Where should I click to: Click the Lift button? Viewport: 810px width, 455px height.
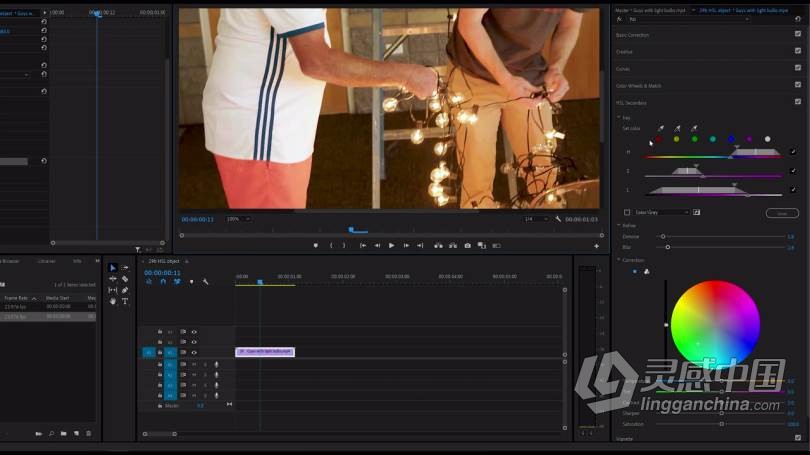[x=438, y=246]
